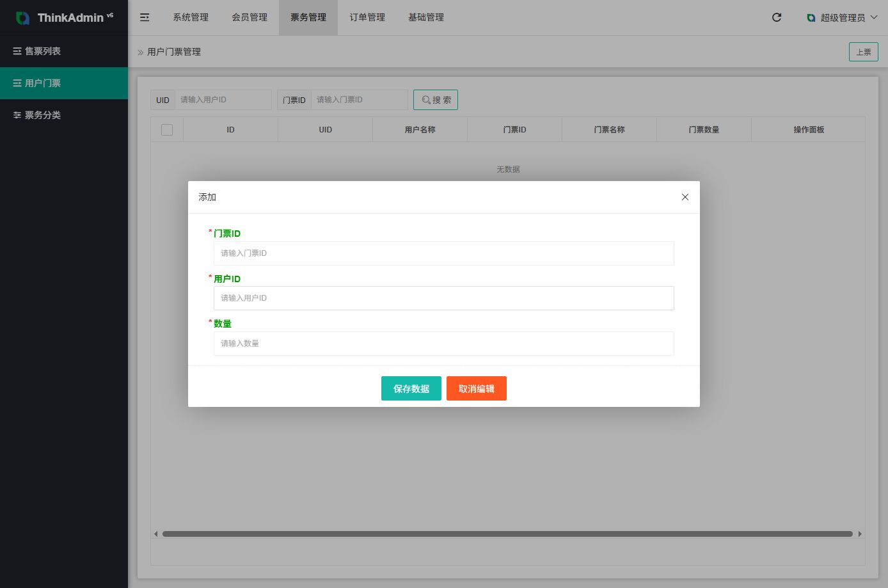Switch to the 票务管理 tab
888x588 pixels.
click(308, 17)
